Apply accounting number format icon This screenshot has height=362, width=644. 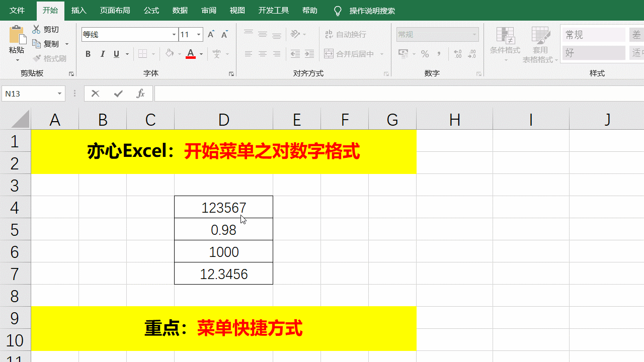point(403,54)
